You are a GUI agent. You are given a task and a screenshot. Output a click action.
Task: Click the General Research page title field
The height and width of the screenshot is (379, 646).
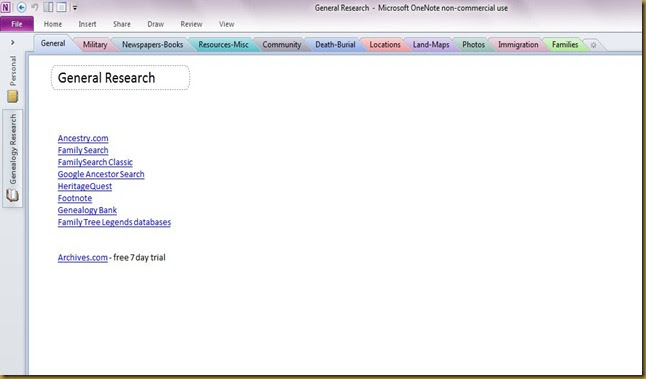[120, 77]
